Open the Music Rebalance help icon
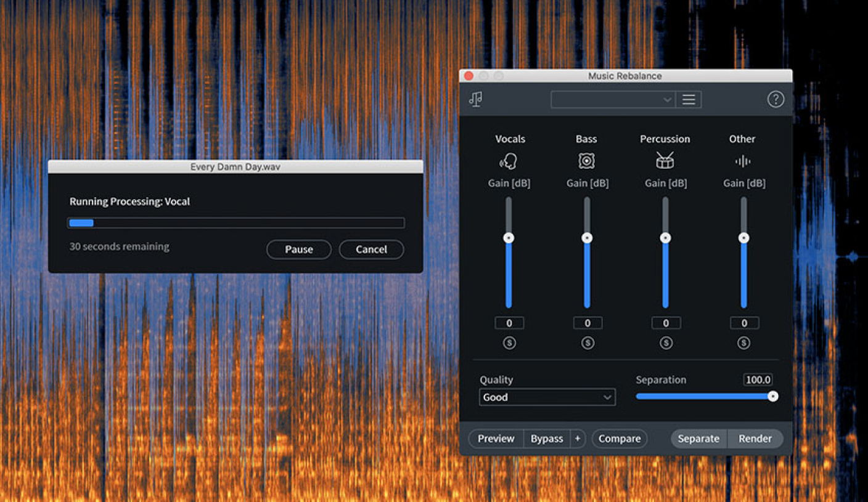Screen dimensions: 868x502 [776, 99]
